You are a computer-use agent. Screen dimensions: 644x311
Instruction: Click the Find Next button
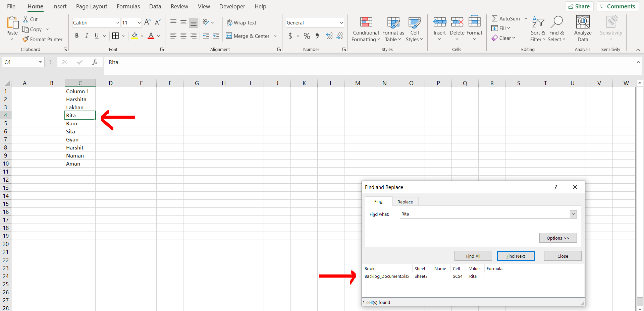tap(516, 256)
